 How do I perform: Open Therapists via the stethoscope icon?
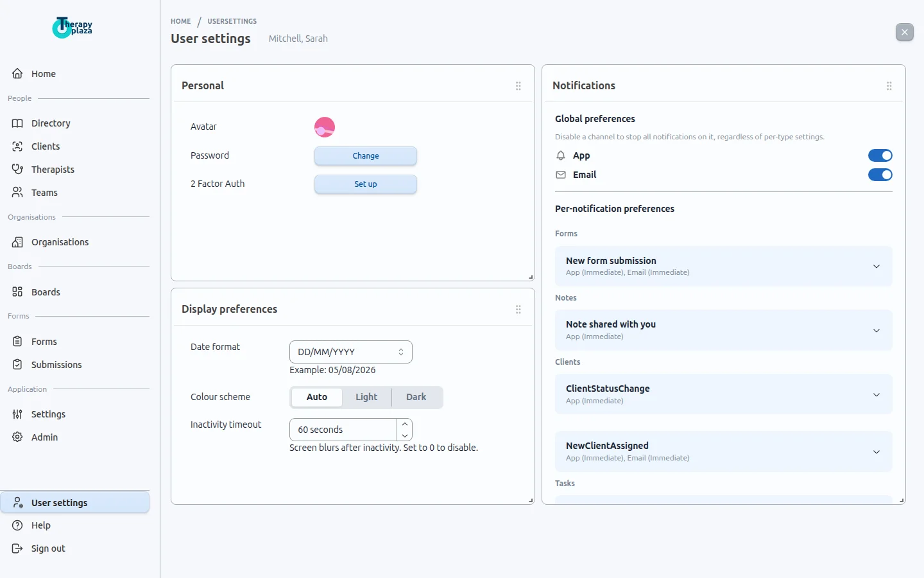point(17,170)
